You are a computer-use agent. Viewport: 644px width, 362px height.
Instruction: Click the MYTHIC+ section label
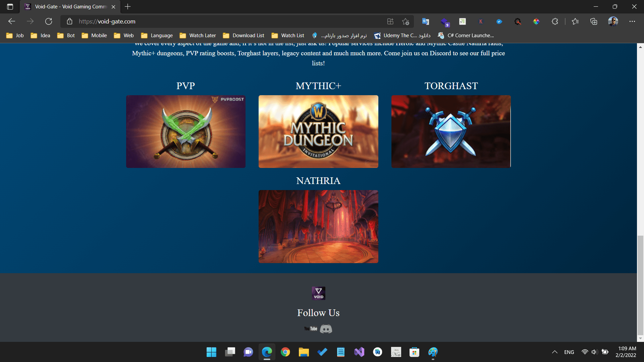[318, 86]
